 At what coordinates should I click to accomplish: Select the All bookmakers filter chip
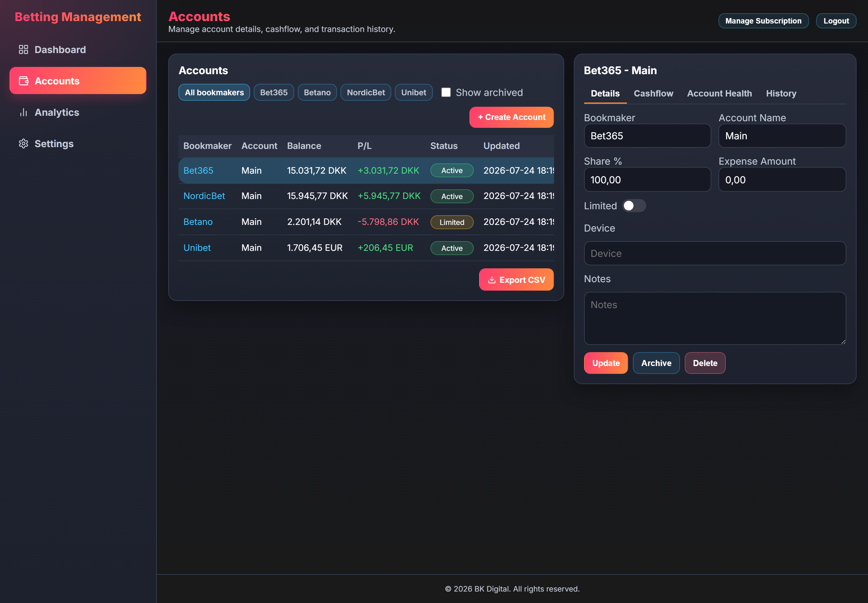pos(214,92)
